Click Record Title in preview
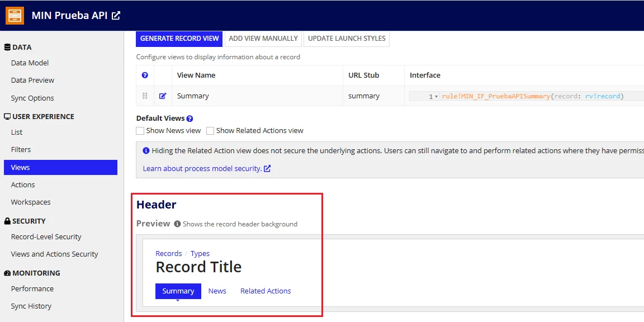Screen dimensions: 644x322 (x=198, y=267)
